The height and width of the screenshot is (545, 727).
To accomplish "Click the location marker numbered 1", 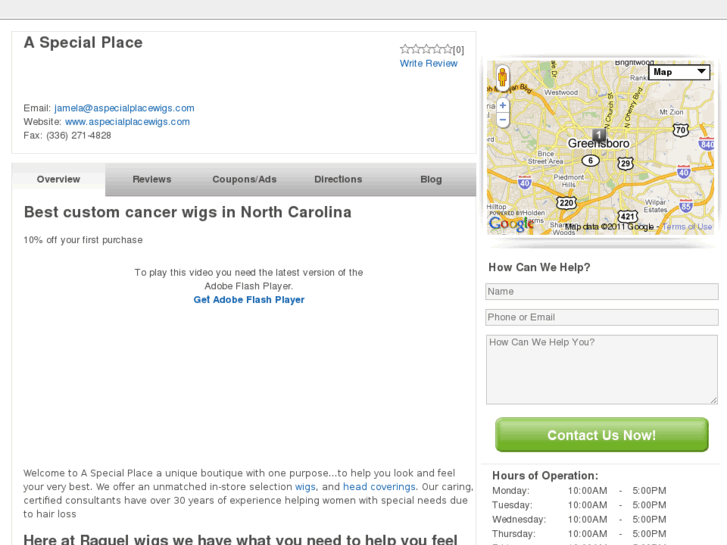I will 598,134.
